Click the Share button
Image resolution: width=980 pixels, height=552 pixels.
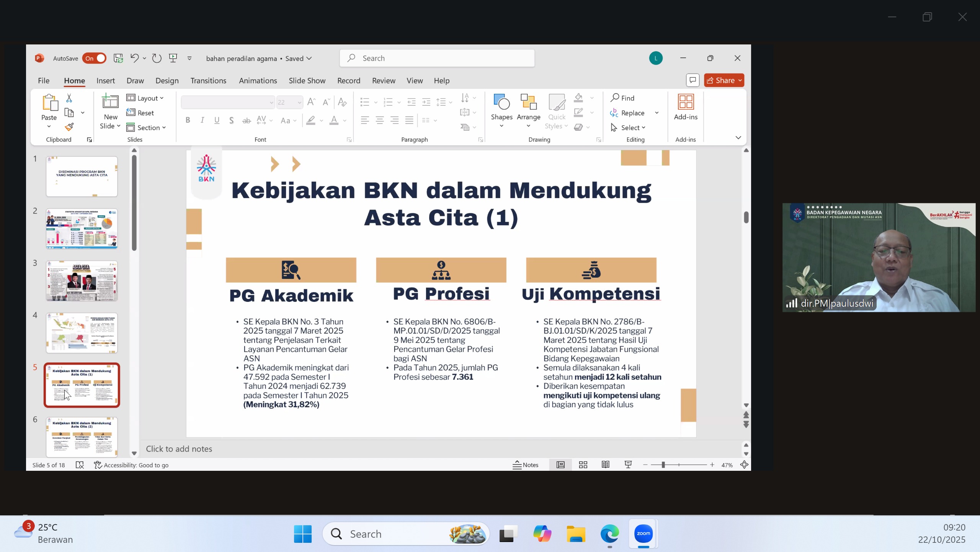pos(724,80)
